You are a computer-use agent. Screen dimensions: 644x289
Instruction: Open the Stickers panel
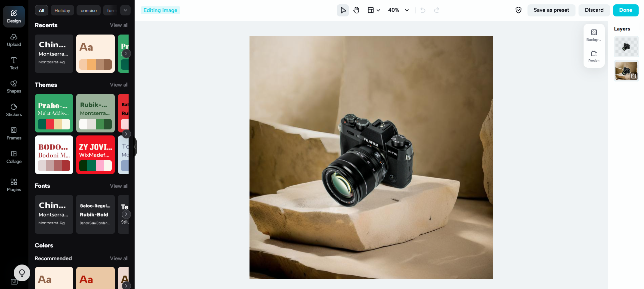[14, 110]
